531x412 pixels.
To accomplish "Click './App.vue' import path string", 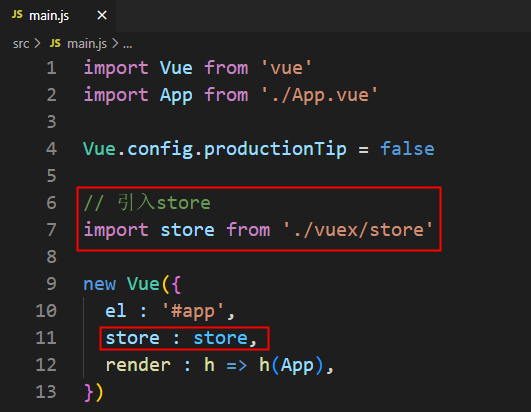I will tap(319, 95).
